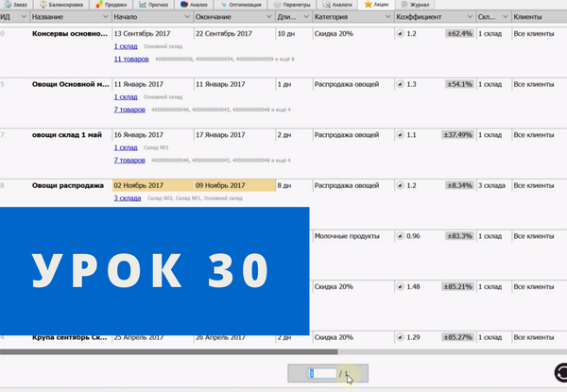Open the Начало column filter dropdown
The height and width of the screenshot is (392, 567).
point(187,17)
